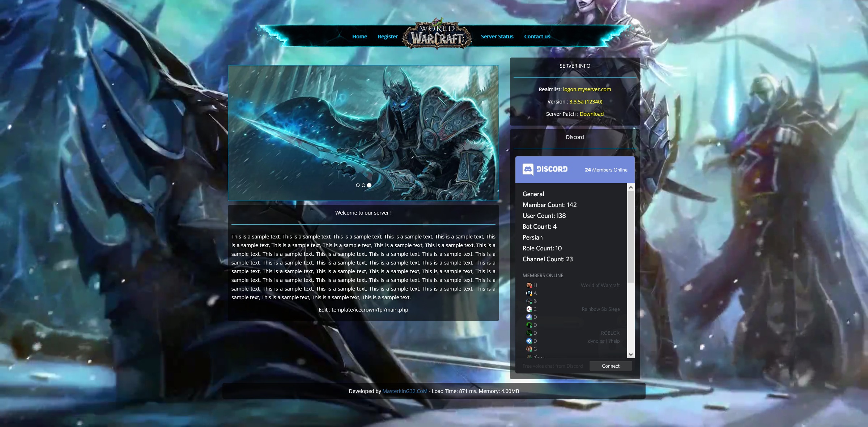Expand the Server Info panel
This screenshot has width=868, height=427.
pyautogui.click(x=575, y=66)
